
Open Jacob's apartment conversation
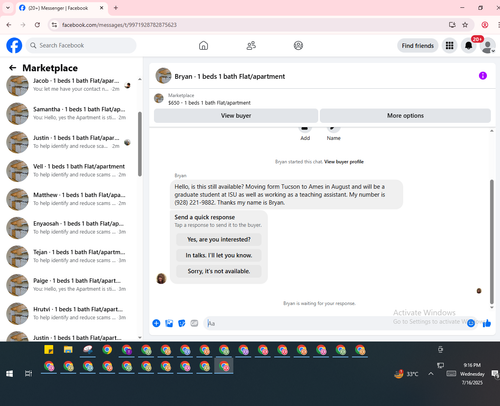[70, 85]
